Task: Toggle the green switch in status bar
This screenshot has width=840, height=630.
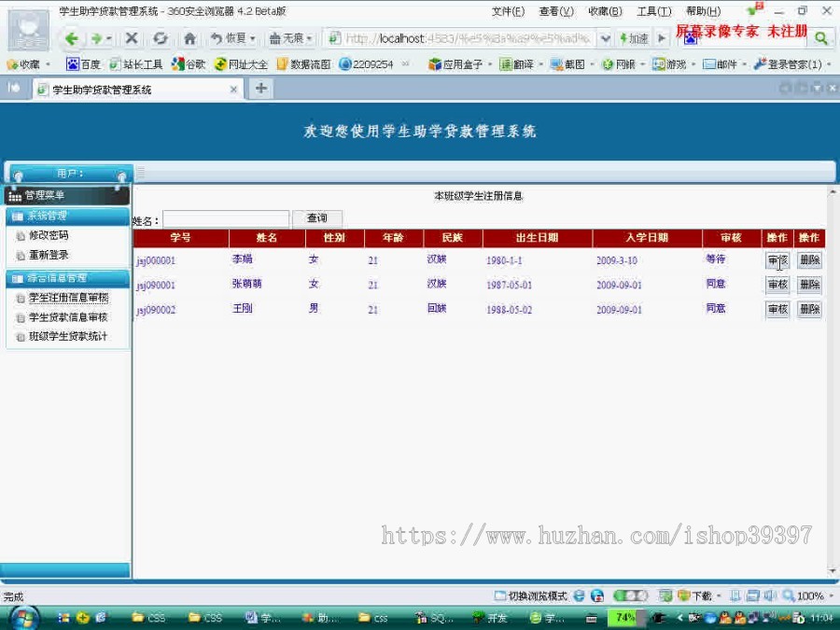Action: click(630, 595)
